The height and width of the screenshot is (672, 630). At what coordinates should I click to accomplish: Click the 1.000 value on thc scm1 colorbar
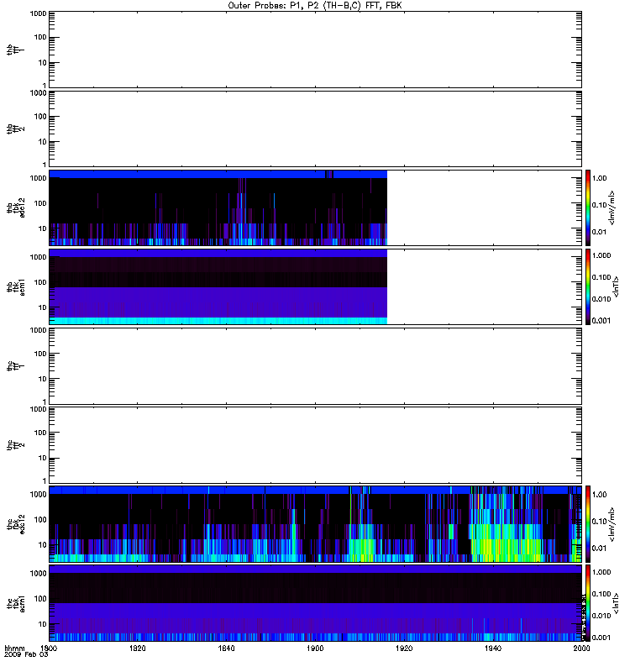tap(601, 572)
